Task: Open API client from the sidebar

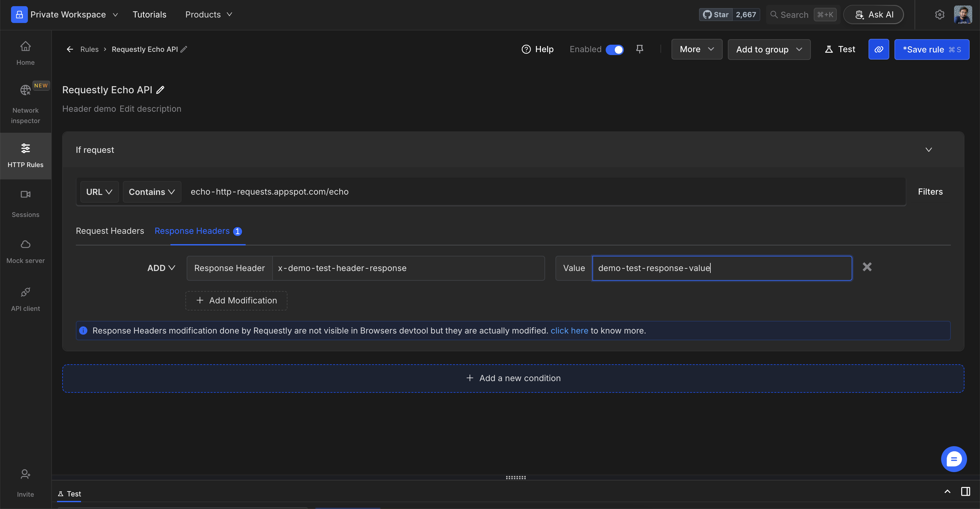Action: (25, 299)
